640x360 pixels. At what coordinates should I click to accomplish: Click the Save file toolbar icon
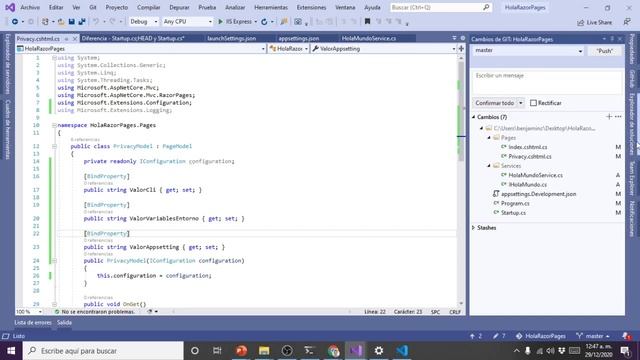pos(71,22)
